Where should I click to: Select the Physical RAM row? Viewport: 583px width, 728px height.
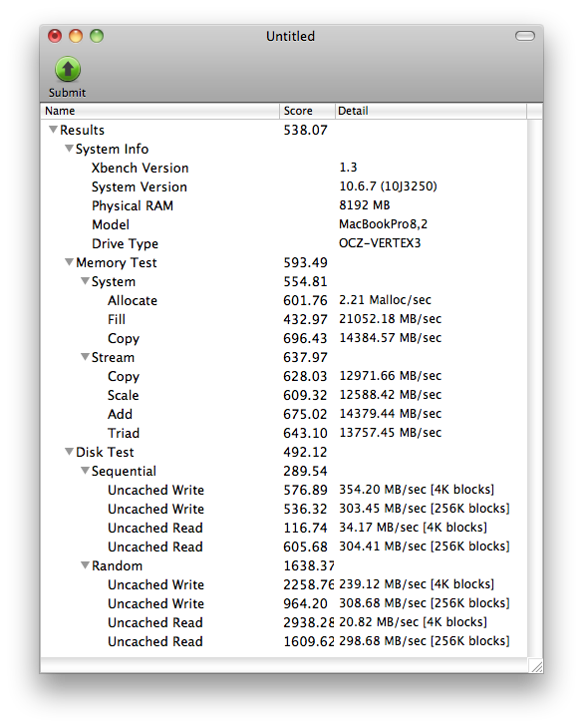click(x=284, y=205)
